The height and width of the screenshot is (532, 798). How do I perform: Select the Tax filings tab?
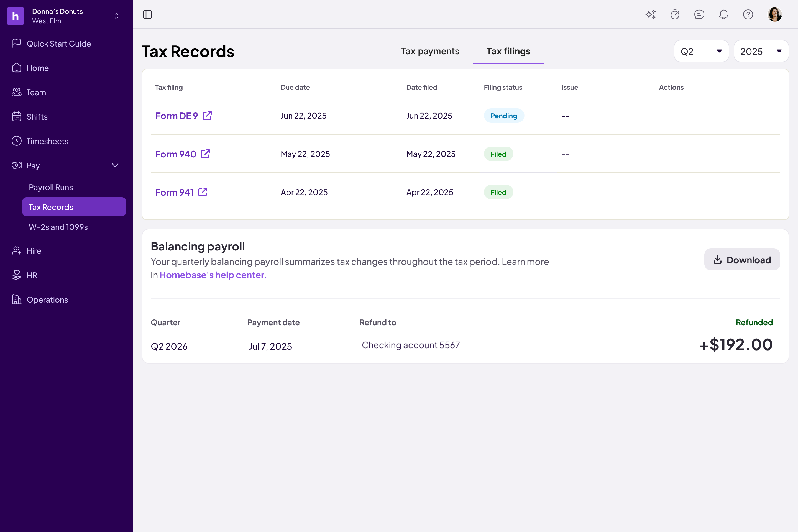(x=508, y=51)
